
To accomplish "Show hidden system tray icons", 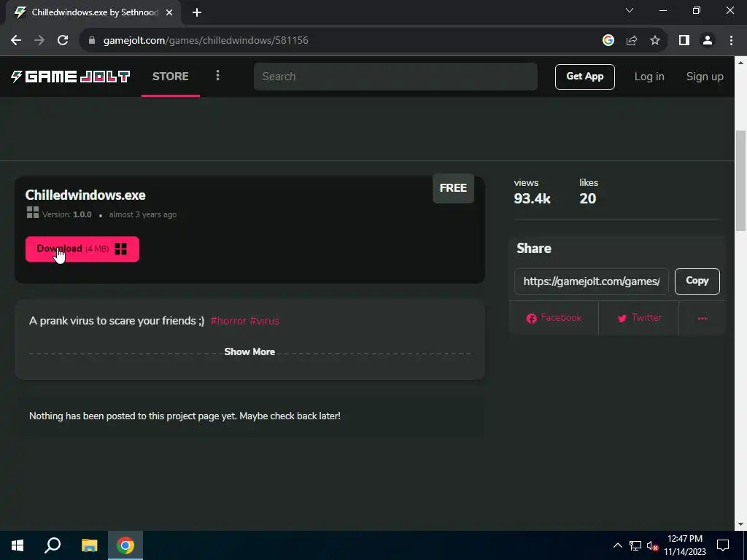I will click(x=617, y=545).
